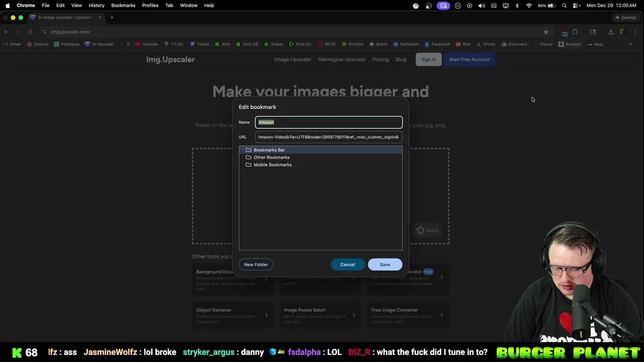The image size is (644, 362).
Task: Open a new tab with plus icon
Action: tap(112, 18)
